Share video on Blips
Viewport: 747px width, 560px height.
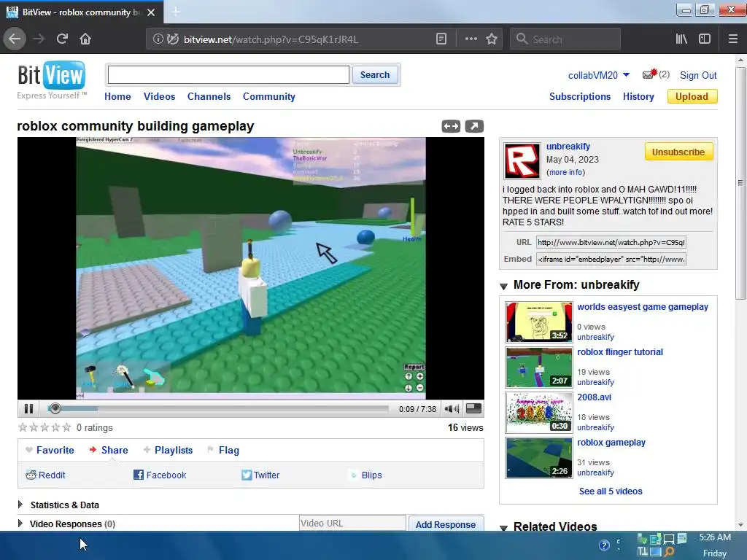point(366,475)
